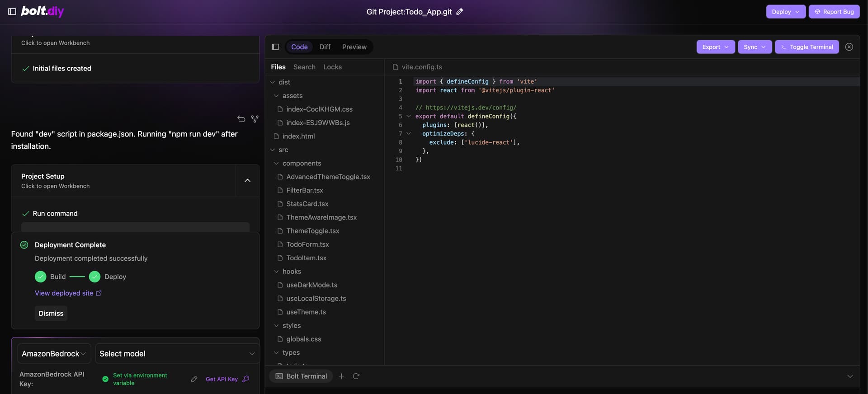Switch to the Code view tab

pos(299,47)
